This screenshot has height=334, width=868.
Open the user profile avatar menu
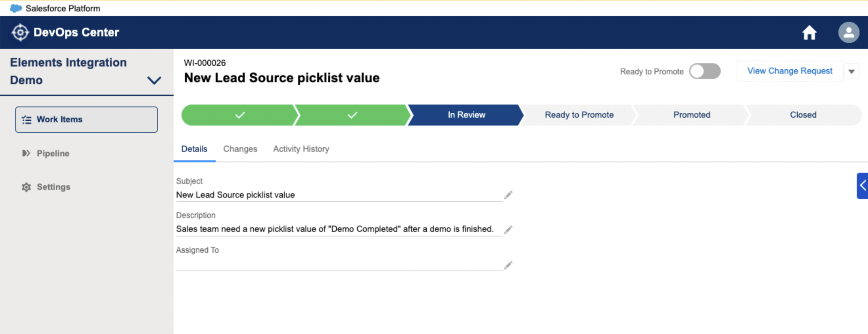(x=848, y=33)
